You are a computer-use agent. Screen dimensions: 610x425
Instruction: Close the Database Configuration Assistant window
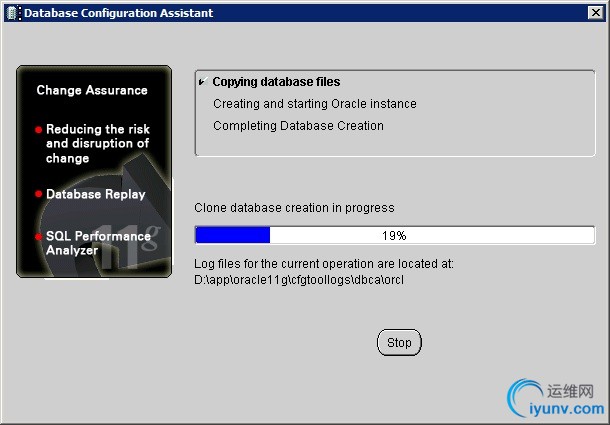pos(596,13)
